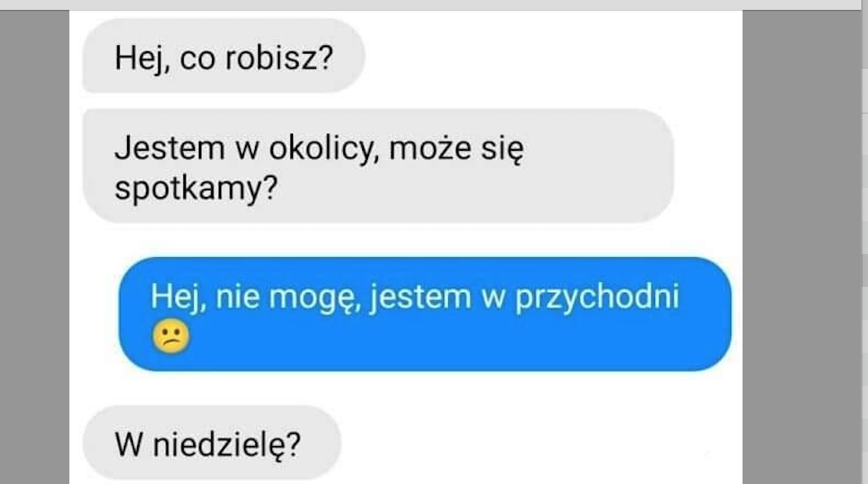
Task: Select the blue "jestem w przychodni" bubble
Action: pyautogui.click(x=425, y=313)
